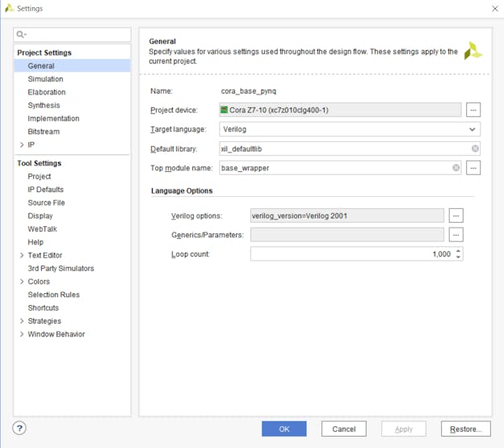504x448 pixels.
Task: Open Simulation settings
Action: [x=45, y=79]
